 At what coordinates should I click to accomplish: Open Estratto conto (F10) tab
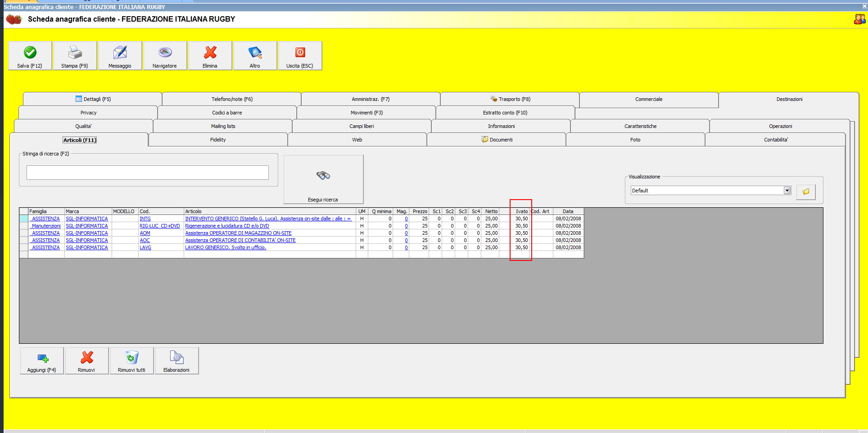(506, 113)
